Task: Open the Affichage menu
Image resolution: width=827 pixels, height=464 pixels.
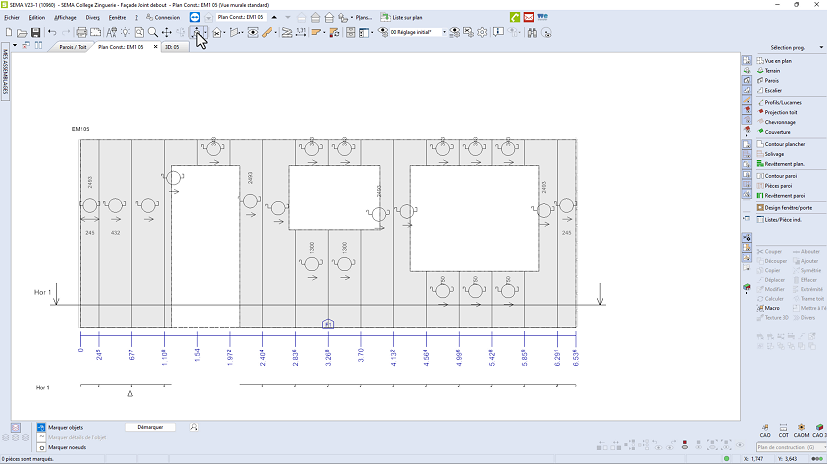Action: click(x=65, y=17)
